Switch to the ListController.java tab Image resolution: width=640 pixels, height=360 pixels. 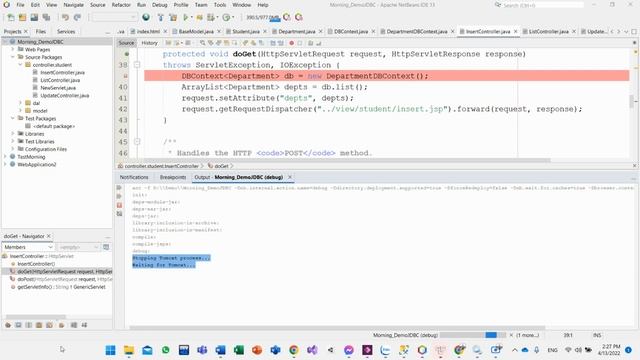click(x=548, y=31)
